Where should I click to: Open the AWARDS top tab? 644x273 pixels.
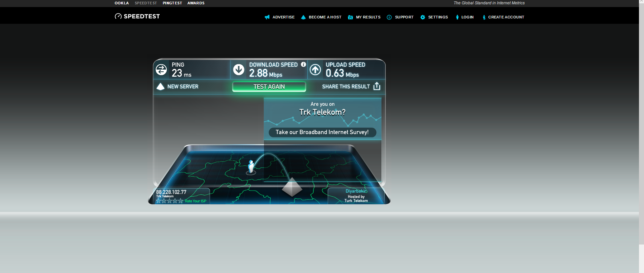[196, 3]
